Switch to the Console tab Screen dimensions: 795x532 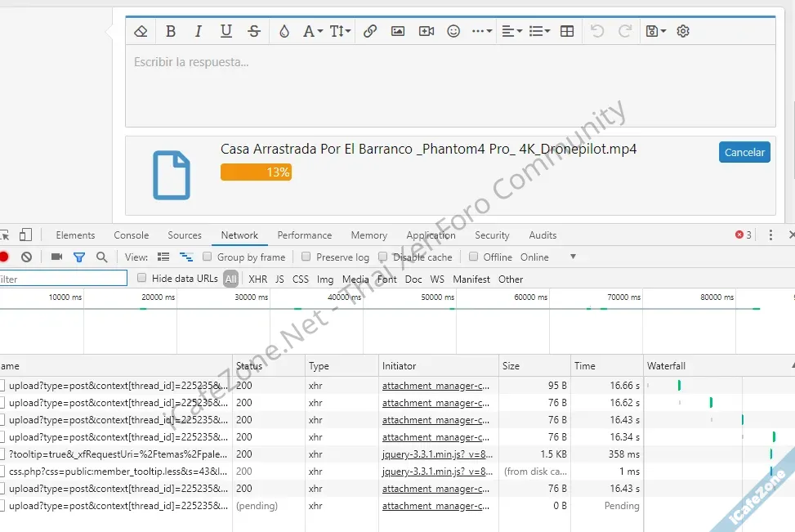131,235
